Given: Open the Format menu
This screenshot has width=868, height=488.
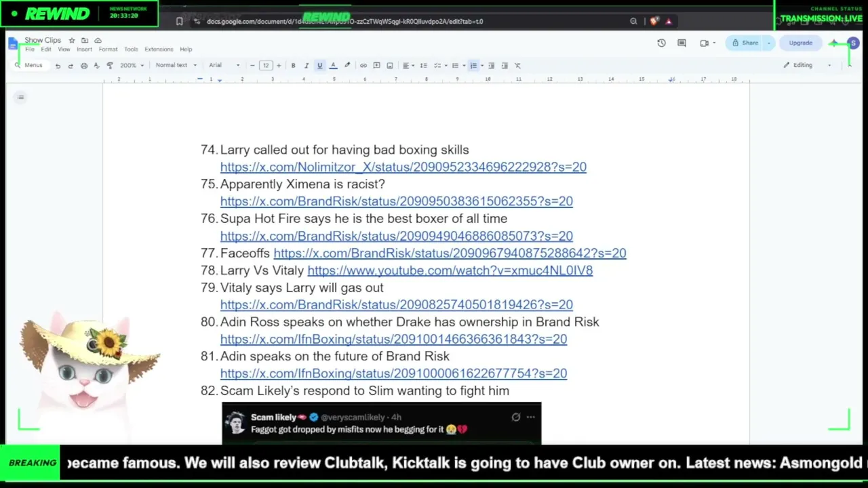Looking at the screenshot, I should coord(108,49).
